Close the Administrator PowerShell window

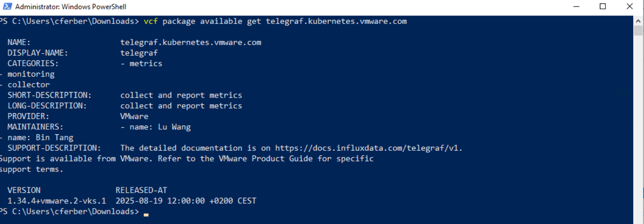pyautogui.click(x=630, y=7)
